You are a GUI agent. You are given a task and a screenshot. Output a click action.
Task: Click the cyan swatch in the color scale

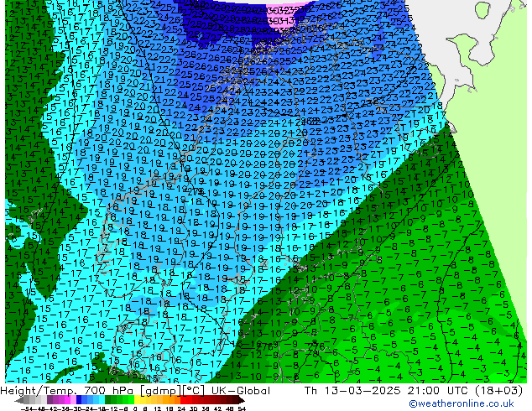tap(102, 399)
